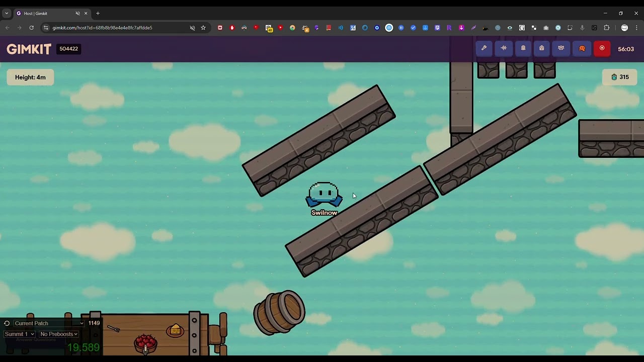The image size is (644, 362).
Task: Click the purple R extension icon
Action: 449,28
